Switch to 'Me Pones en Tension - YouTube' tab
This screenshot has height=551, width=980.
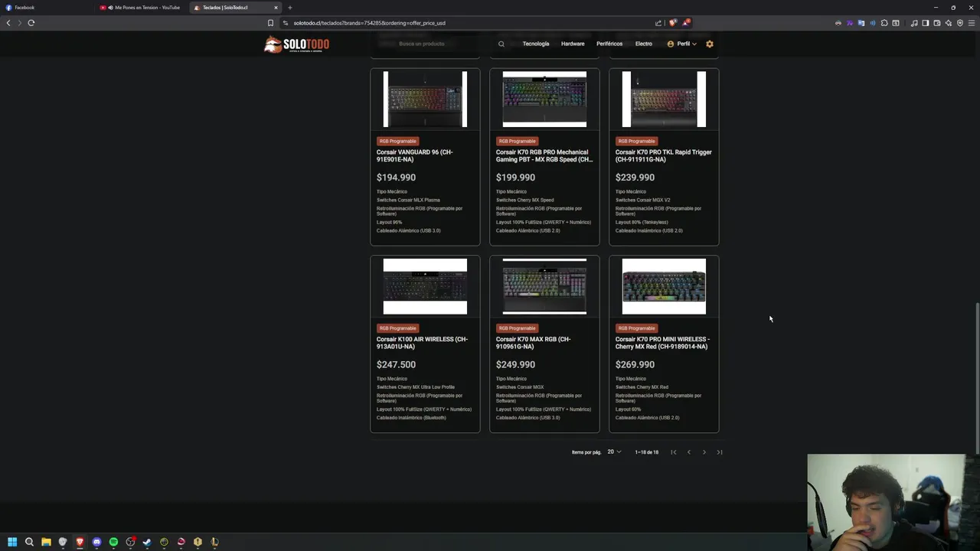pyautogui.click(x=142, y=8)
